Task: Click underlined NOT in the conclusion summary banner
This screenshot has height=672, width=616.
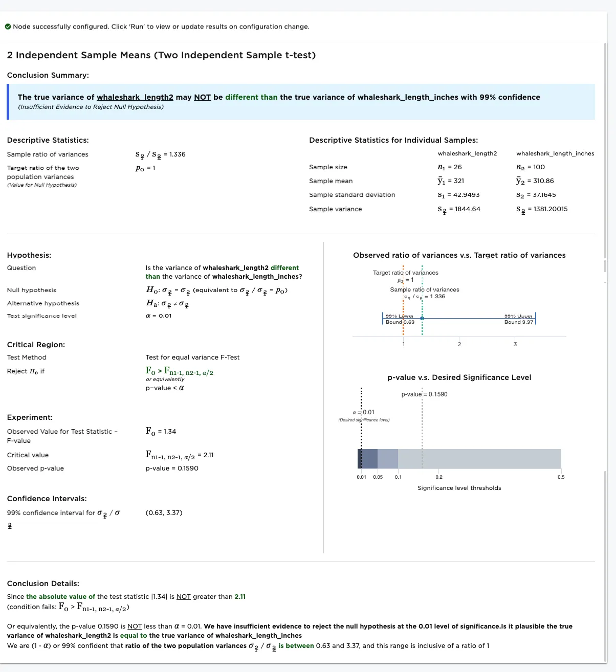Action: click(202, 97)
